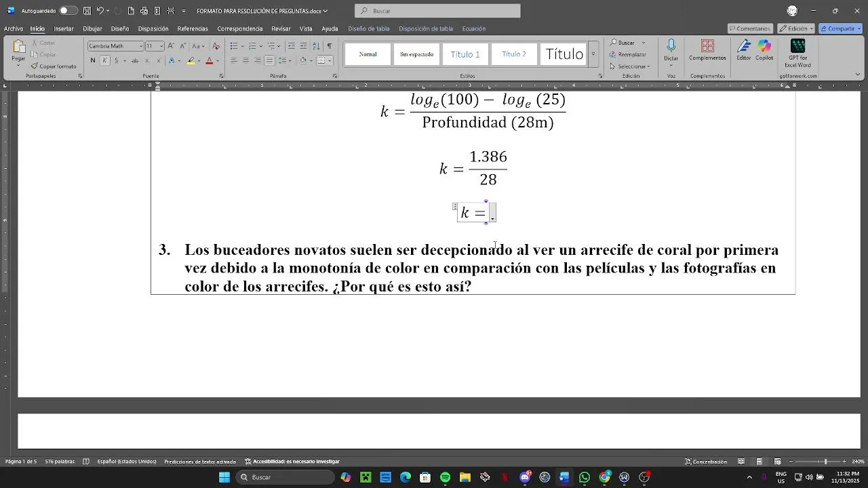Open the Editor tool
Viewport: 868px width, 488px height.
(744, 50)
